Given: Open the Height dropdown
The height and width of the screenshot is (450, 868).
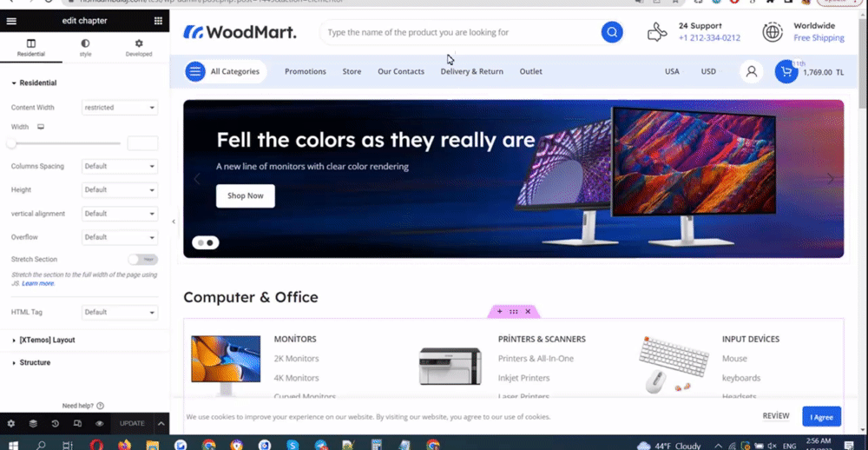Looking at the screenshot, I should click(x=120, y=190).
